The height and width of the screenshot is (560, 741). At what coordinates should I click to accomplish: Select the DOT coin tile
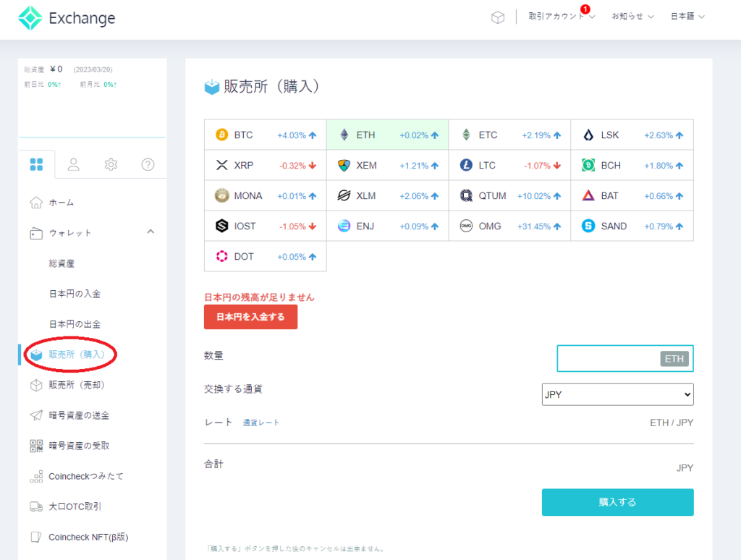[x=265, y=256]
